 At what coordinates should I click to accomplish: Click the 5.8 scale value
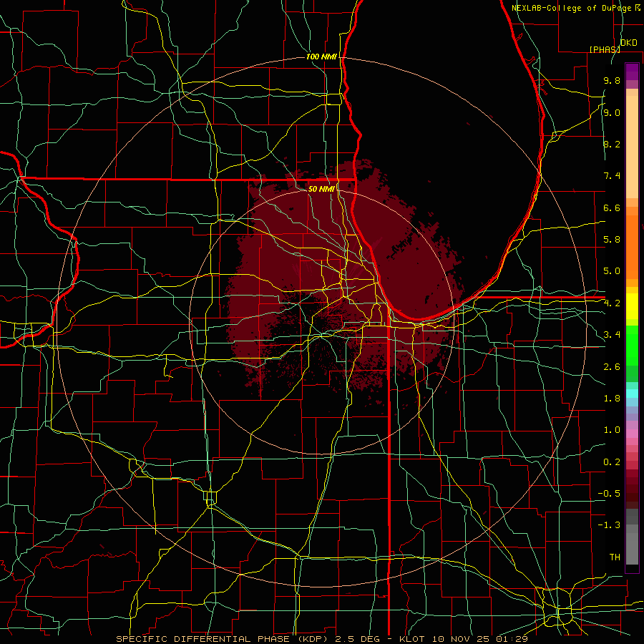612,240
